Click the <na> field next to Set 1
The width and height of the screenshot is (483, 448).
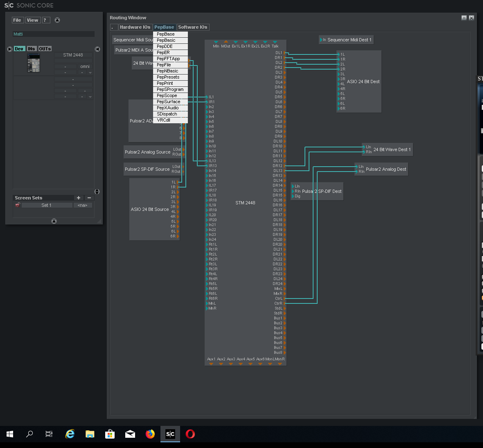click(83, 205)
